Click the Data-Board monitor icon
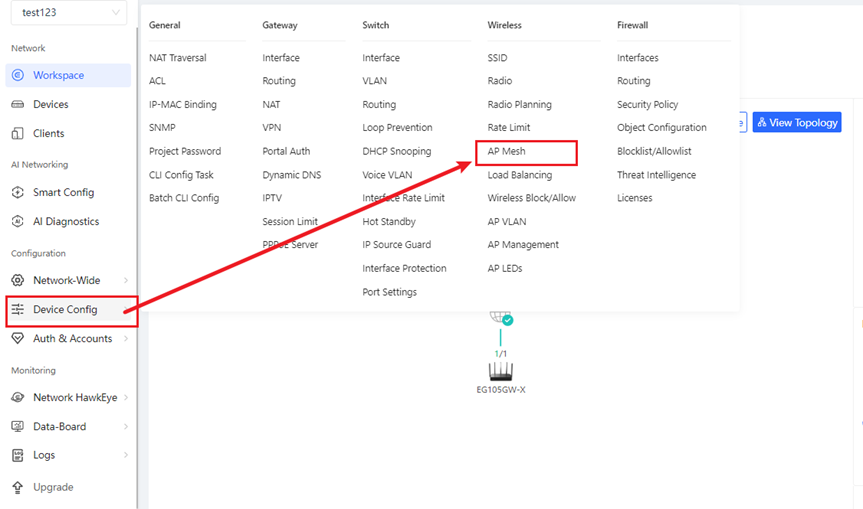This screenshot has height=509, width=863. pos(18,426)
